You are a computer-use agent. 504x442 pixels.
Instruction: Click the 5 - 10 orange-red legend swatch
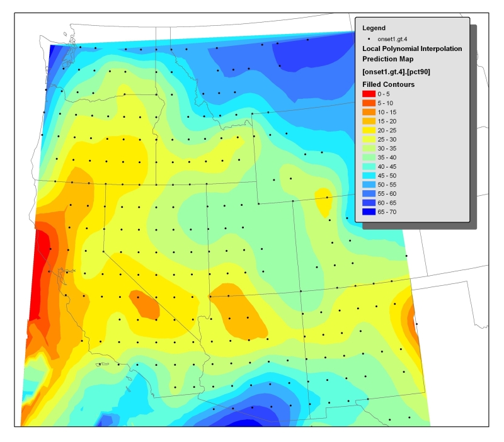(369, 103)
